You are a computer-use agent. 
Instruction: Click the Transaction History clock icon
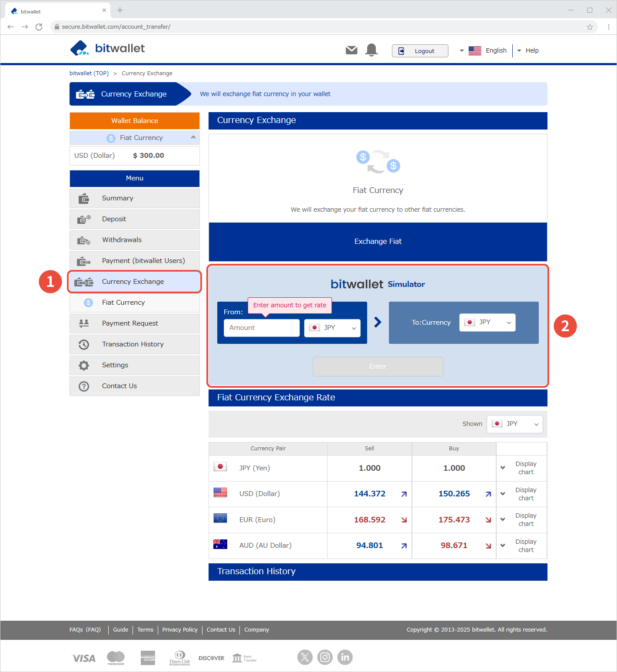point(84,345)
